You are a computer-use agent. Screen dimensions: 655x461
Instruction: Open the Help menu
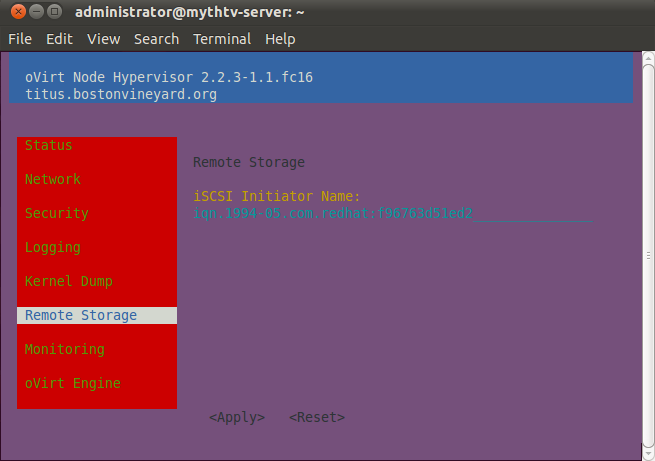tap(280, 39)
